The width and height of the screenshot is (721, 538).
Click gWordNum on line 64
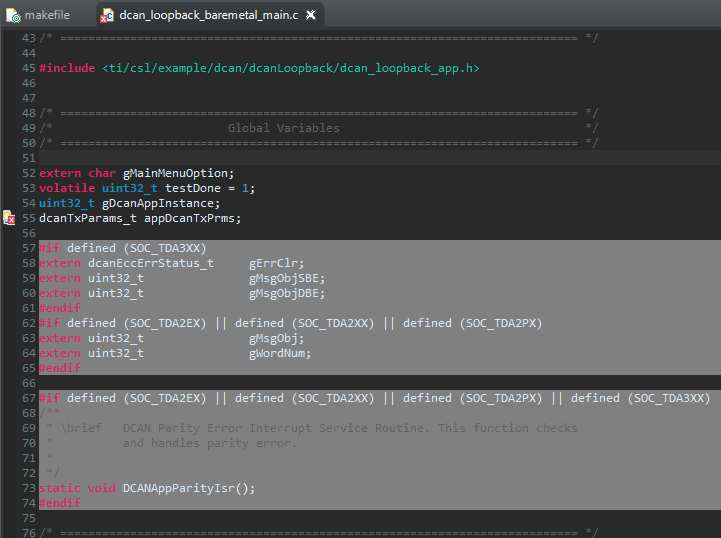pyautogui.click(x=277, y=353)
